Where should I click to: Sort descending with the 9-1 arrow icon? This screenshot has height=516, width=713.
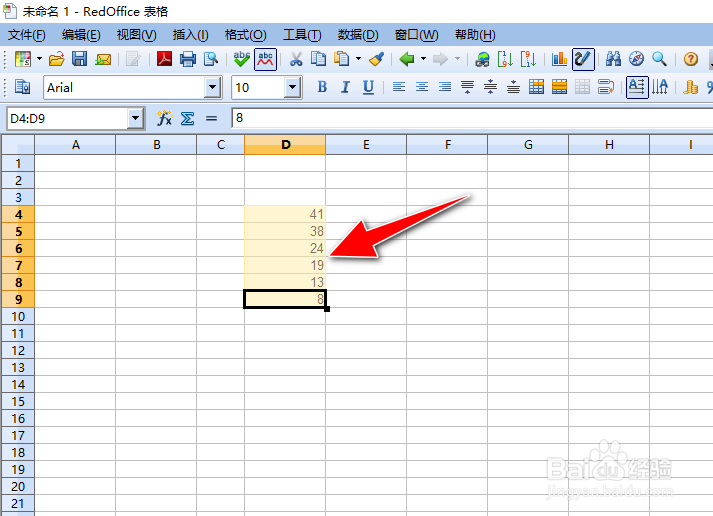click(528, 59)
